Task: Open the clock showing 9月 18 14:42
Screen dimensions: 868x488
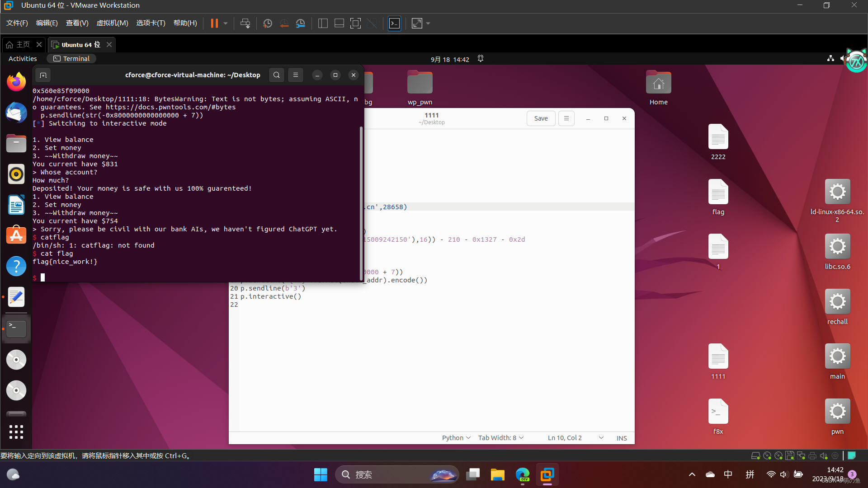Action: (x=450, y=59)
